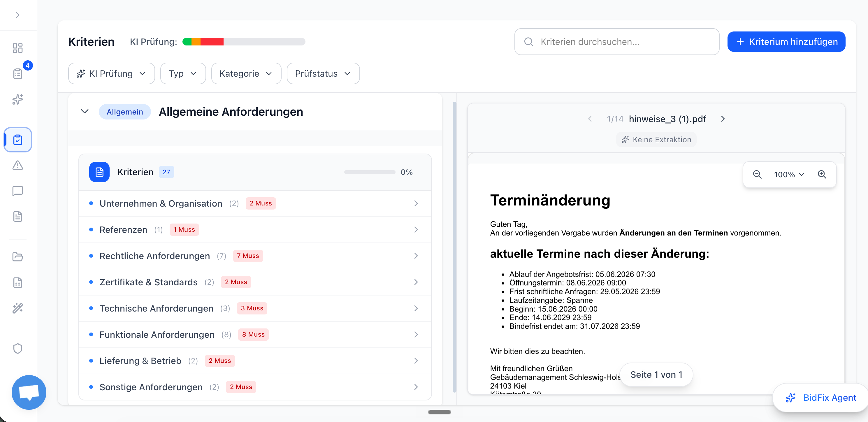Open the Kategorie filter dropdown
The width and height of the screenshot is (868, 422).
246,73
